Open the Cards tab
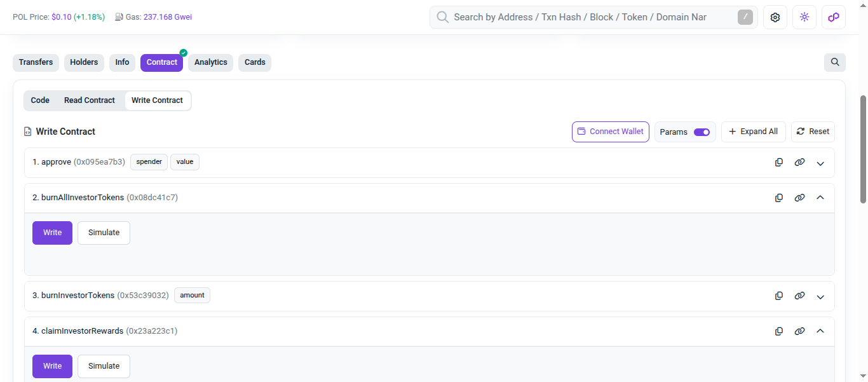The height and width of the screenshot is (382, 868). tap(255, 62)
